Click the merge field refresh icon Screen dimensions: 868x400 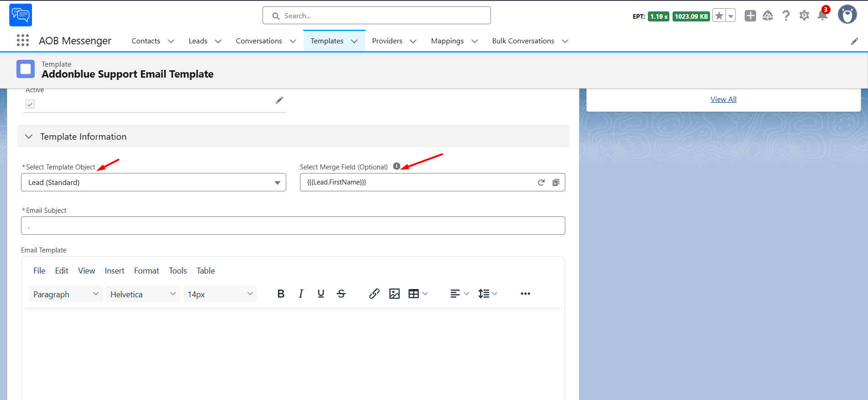(x=541, y=182)
